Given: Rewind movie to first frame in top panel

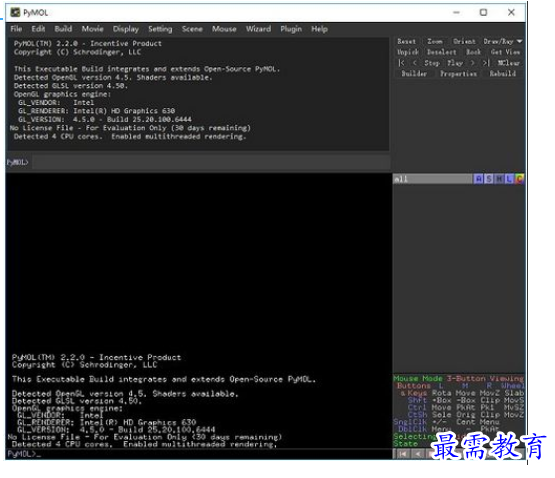Looking at the screenshot, I should click(401, 63).
